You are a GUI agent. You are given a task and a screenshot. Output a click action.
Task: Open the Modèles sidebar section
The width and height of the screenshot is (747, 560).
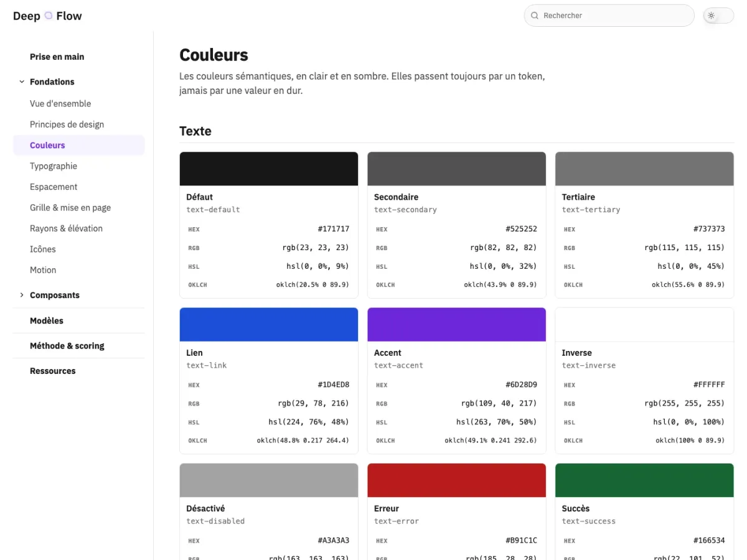pyautogui.click(x=47, y=320)
